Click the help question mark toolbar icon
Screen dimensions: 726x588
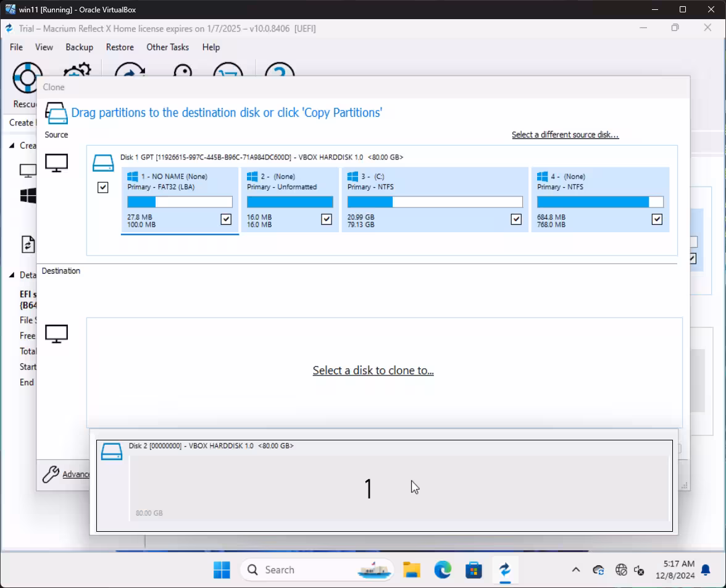pos(280,70)
